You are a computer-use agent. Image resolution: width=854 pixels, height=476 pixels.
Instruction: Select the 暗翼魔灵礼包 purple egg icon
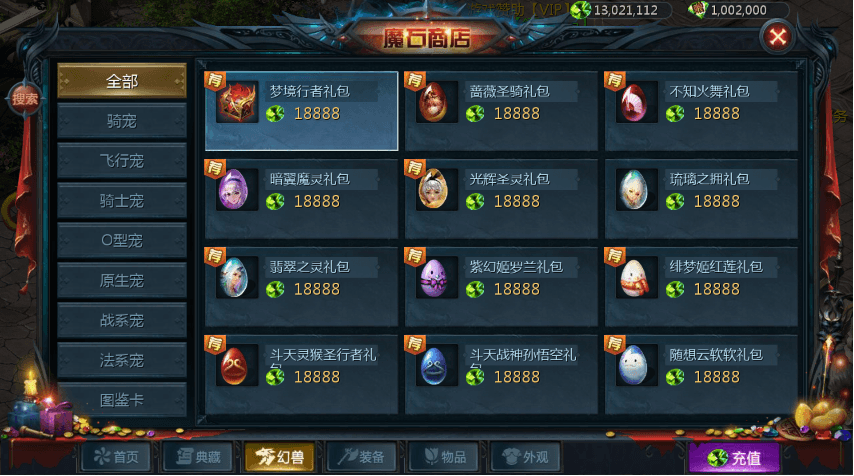point(234,190)
